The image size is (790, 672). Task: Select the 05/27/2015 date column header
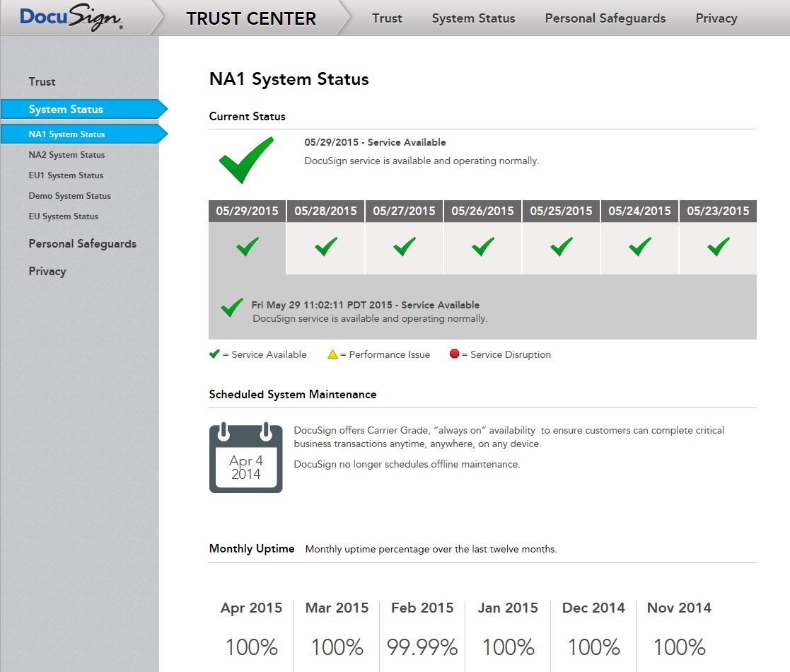pos(405,211)
